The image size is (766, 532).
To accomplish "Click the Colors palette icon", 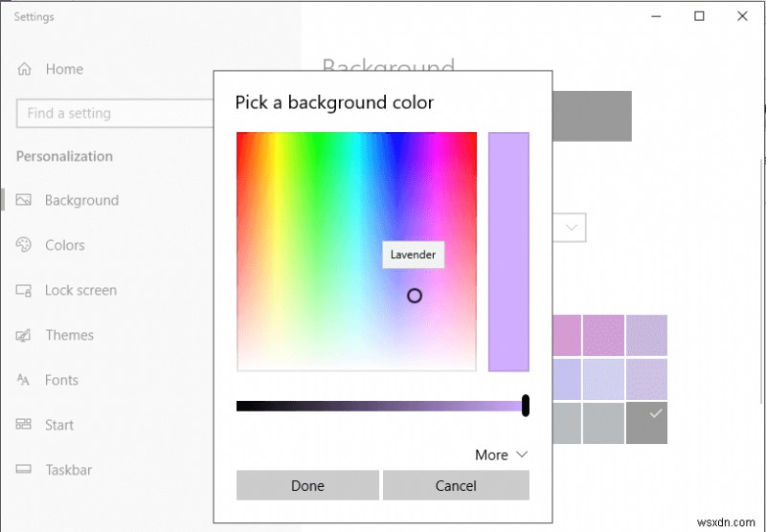I will (x=25, y=245).
